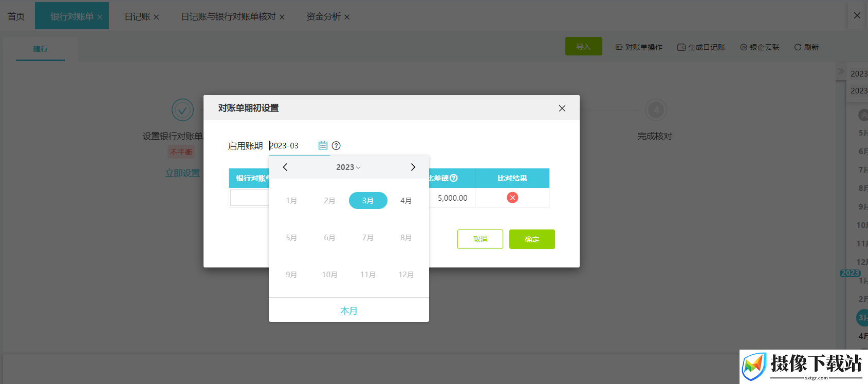Click the 完成核对 step circle icon

(656, 110)
